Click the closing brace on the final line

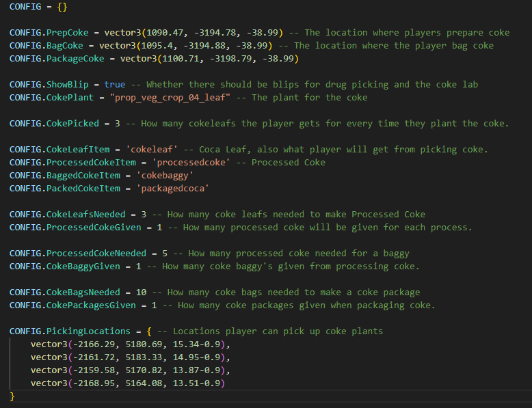(x=12, y=396)
